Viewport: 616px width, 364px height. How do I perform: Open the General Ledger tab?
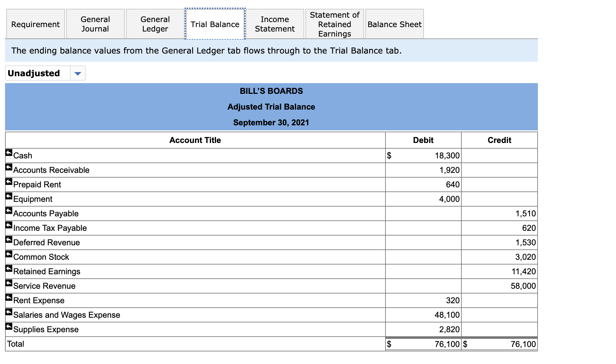pos(155,24)
